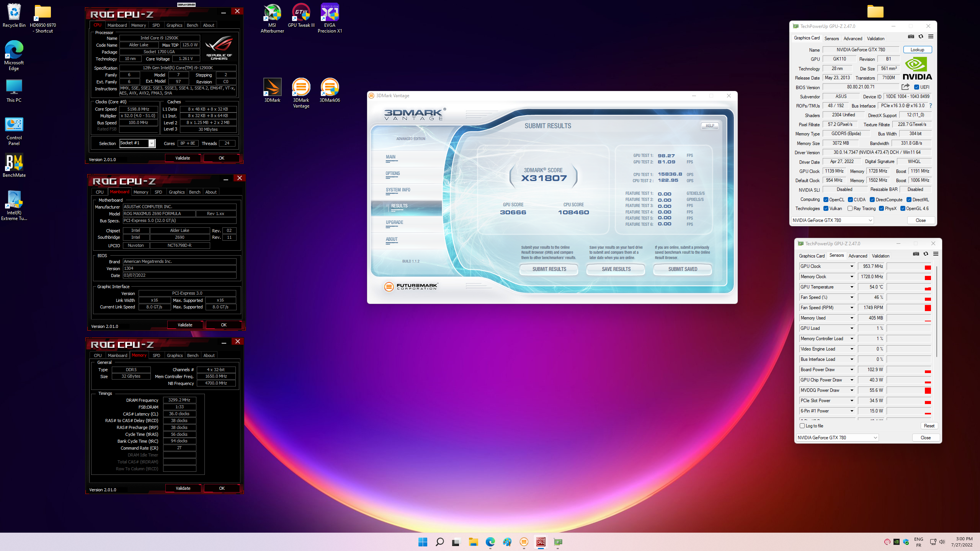
Task: Open Bench tab in middle CPU-Z window
Action: 194,192
